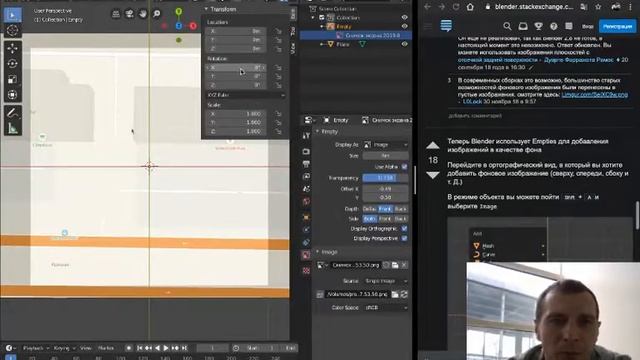Select the Select Box tool
The width and height of the screenshot is (640, 360).
click(x=13, y=16)
